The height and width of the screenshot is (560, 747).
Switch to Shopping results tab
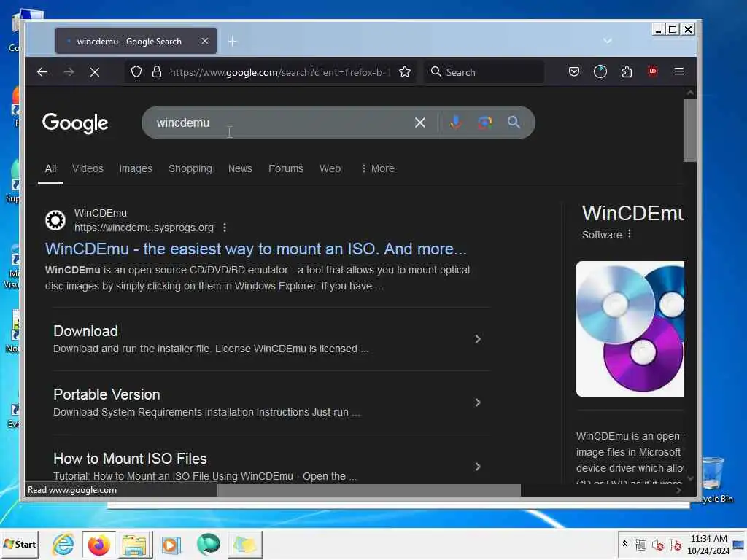(x=190, y=168)
